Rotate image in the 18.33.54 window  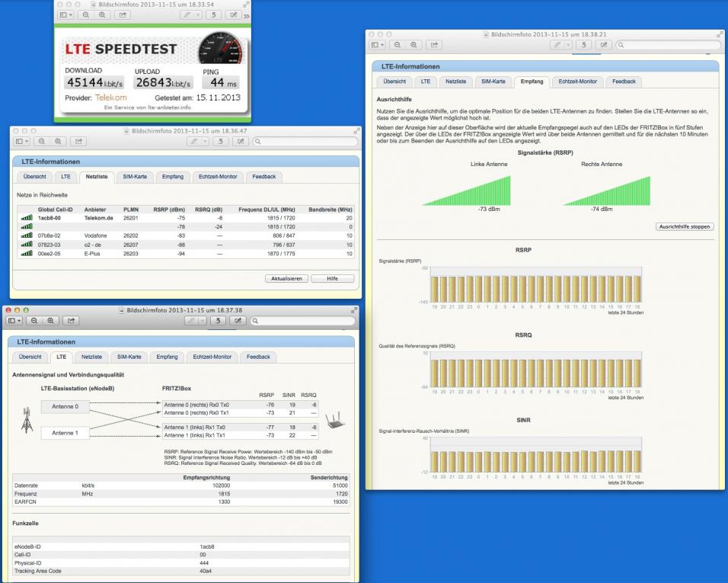[213, 15]
